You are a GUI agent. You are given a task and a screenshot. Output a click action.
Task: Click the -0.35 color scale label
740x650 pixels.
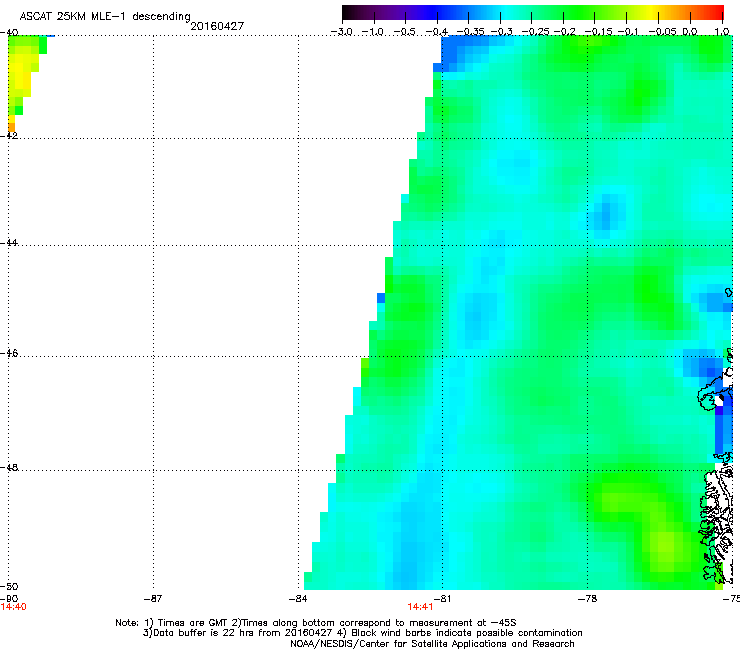pos(471,32)
